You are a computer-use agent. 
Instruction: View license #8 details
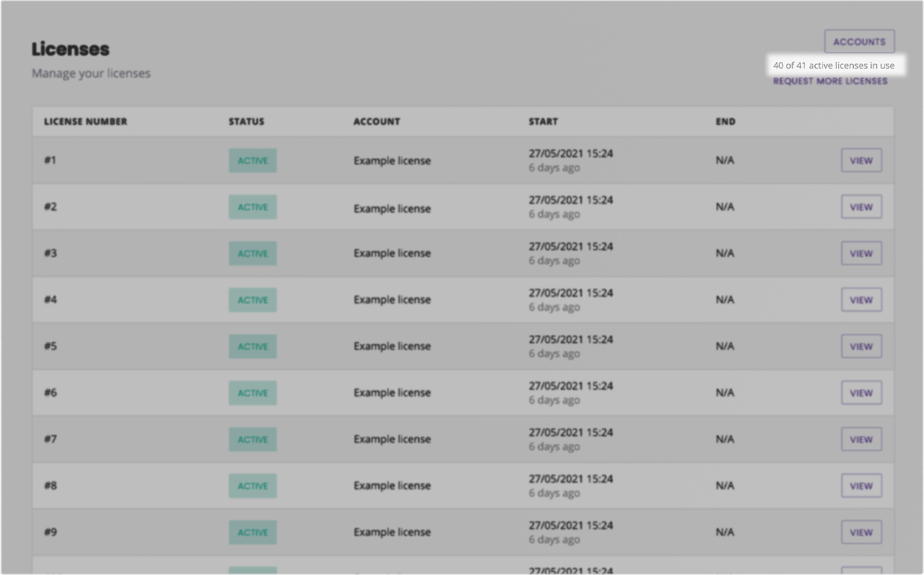tap(861, 486)
